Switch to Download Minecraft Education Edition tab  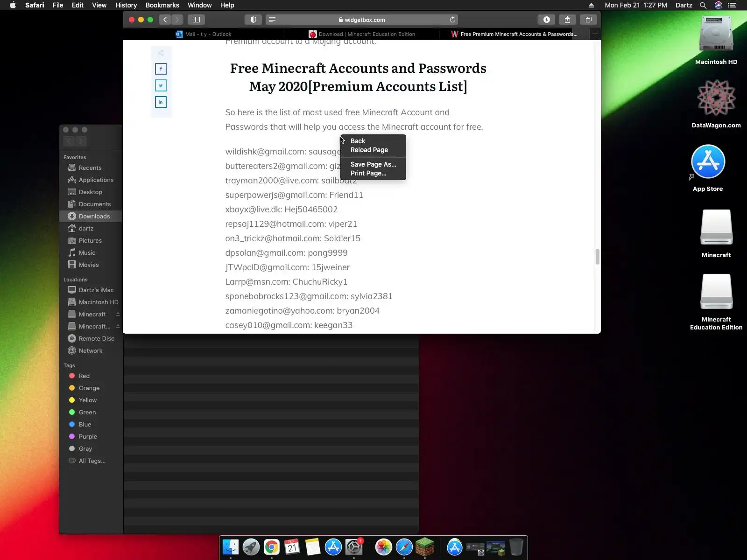tap(362, 34)
